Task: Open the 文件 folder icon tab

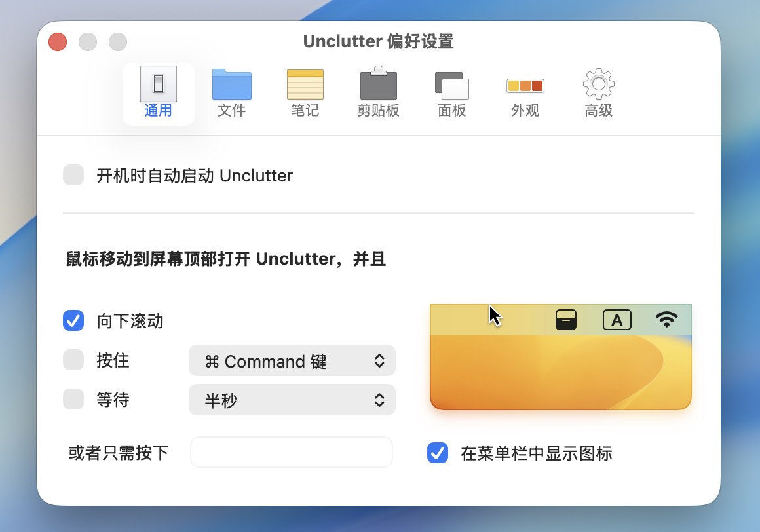Action: pyautogui.click(x=231, y=85)
